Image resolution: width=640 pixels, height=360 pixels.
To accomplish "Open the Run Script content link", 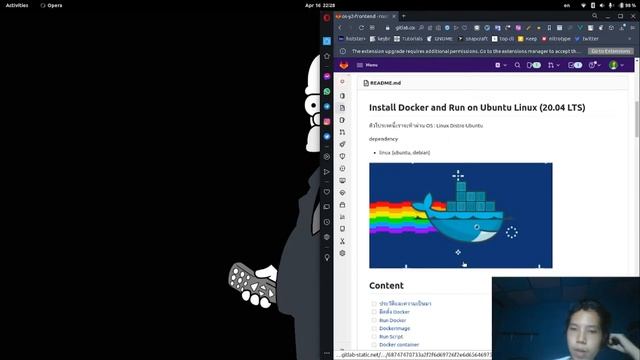I will (391, 337).
